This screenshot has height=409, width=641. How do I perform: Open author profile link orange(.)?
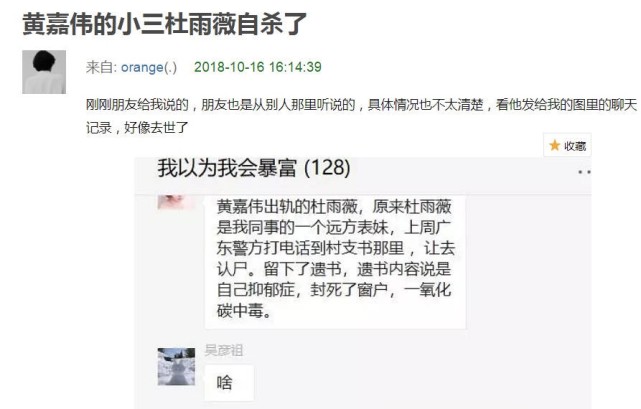149,67
